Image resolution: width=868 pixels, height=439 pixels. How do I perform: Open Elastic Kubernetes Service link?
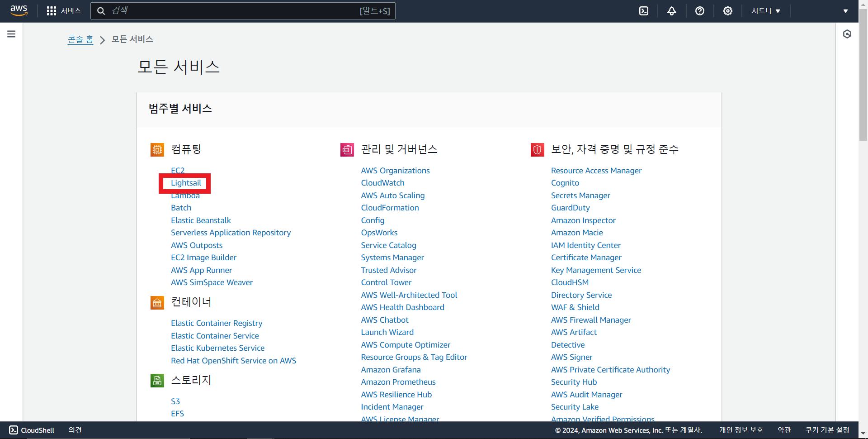[217, 348]
